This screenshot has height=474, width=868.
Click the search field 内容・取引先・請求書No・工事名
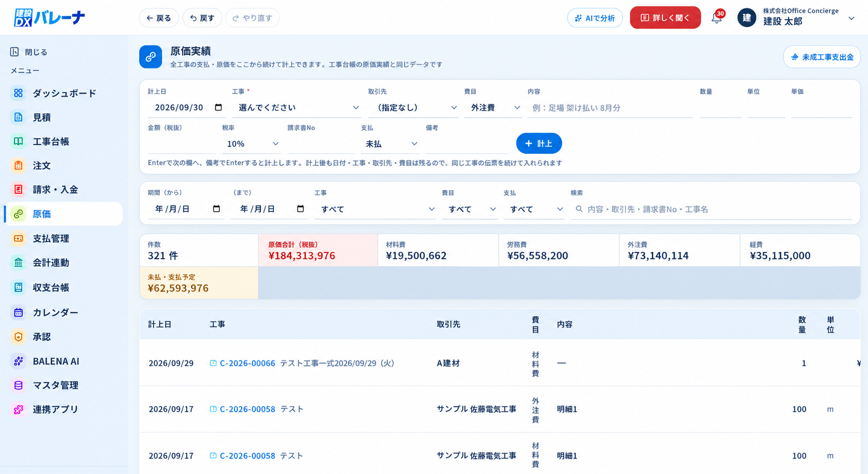click(711, 209)
